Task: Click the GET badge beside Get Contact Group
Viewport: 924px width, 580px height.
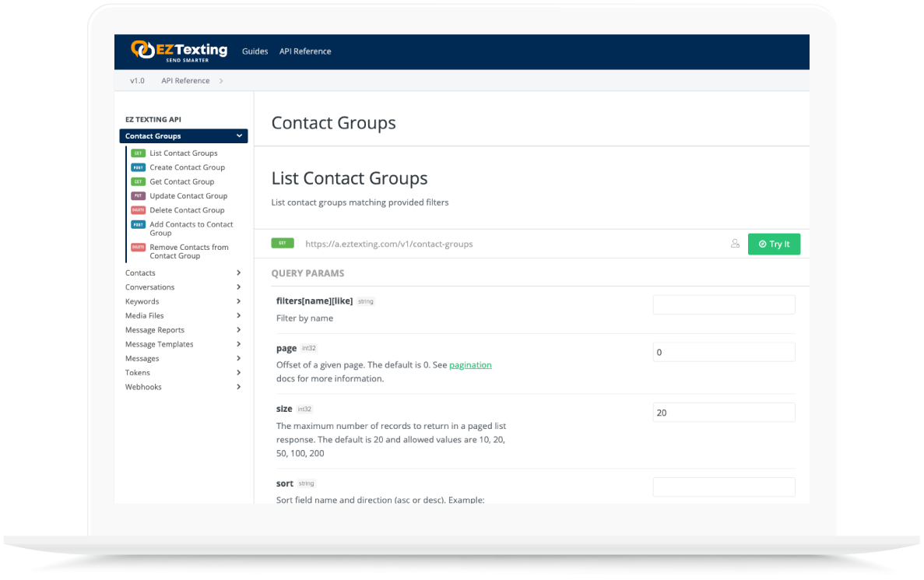Action: pos(138,181)
